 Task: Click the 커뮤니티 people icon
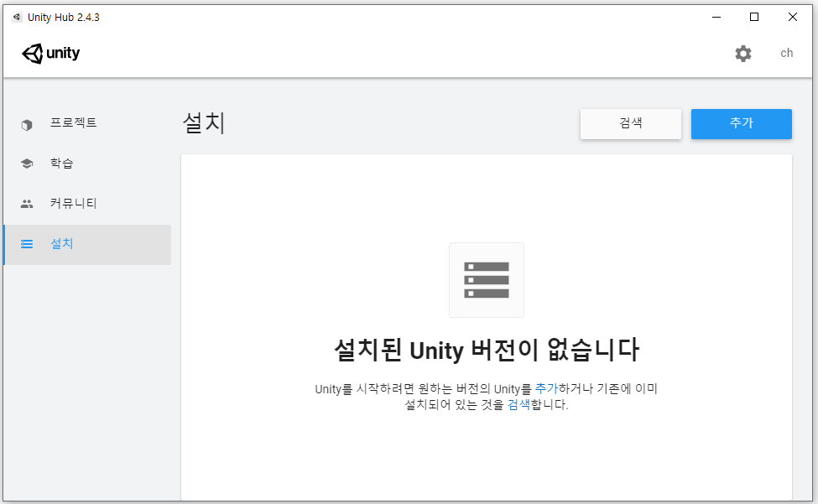27,204
